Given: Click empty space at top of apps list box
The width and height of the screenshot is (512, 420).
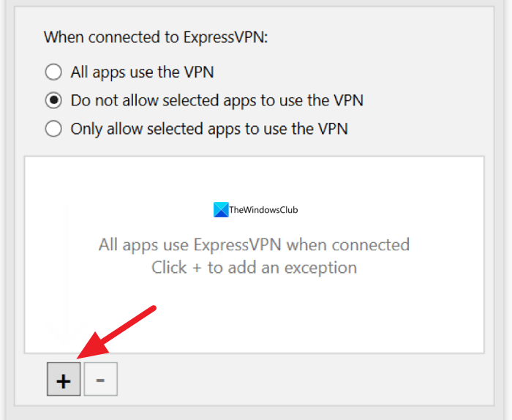Looking at the screenshot, I should [254, 174].
